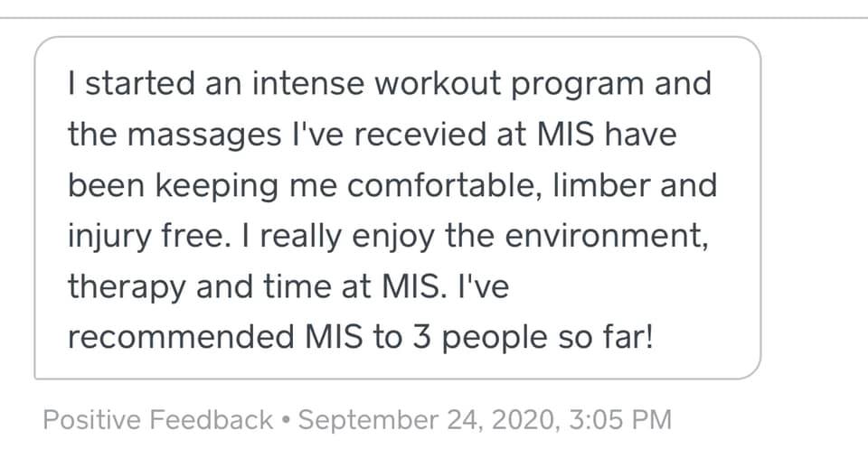Click the bullet separator before the date
Image resolution: width=868 pixels, height=468 pixels.
pyautogui.click(x=286, y=420)
